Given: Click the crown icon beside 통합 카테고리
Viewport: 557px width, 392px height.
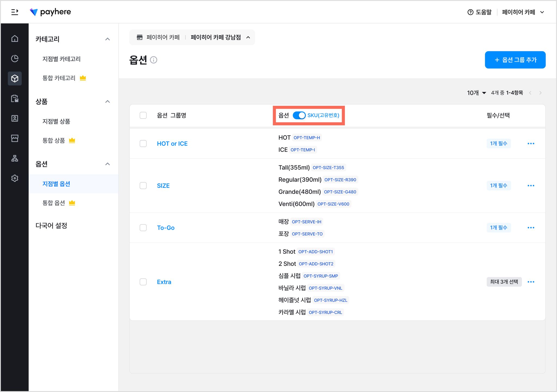Looking at the screenshot, I should click(83, 78).
